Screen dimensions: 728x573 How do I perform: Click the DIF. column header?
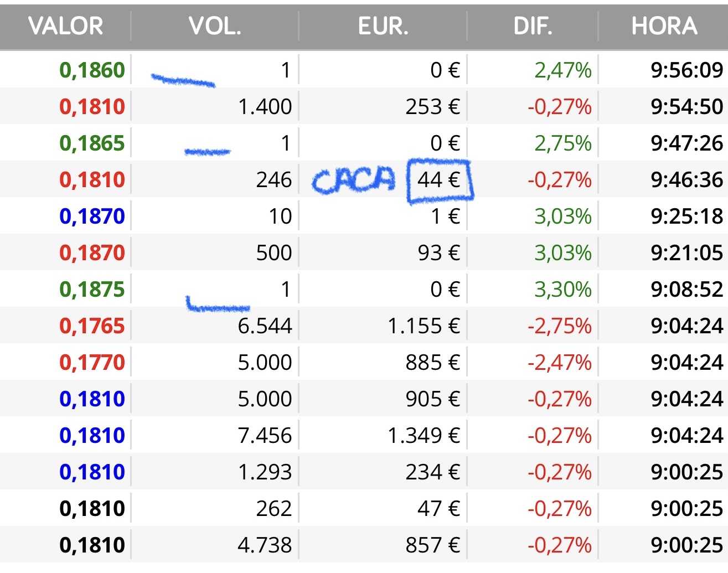[533, 26]
